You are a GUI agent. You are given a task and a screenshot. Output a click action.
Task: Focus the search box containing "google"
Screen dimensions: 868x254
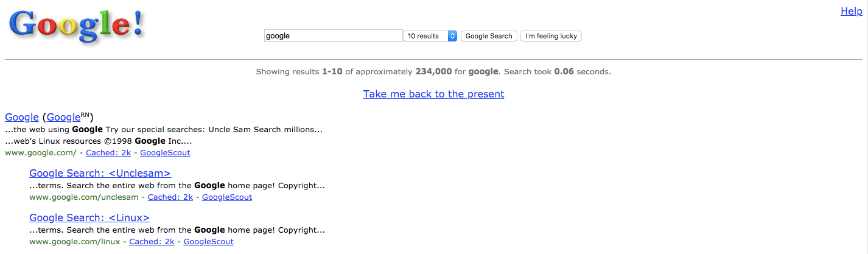coord(333,36)
